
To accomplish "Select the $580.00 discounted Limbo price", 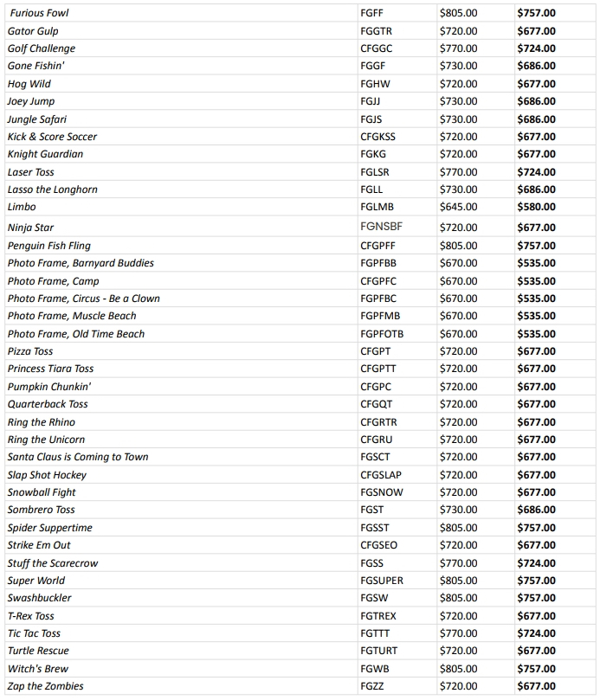I will 536,207.
